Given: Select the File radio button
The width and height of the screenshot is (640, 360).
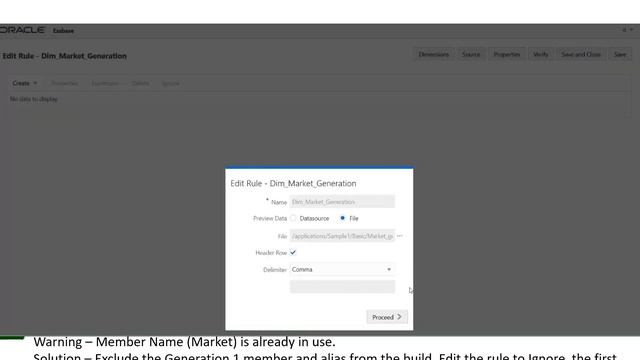Looking at the screenshot, I should pyautogui.click(x=342, y=218).
